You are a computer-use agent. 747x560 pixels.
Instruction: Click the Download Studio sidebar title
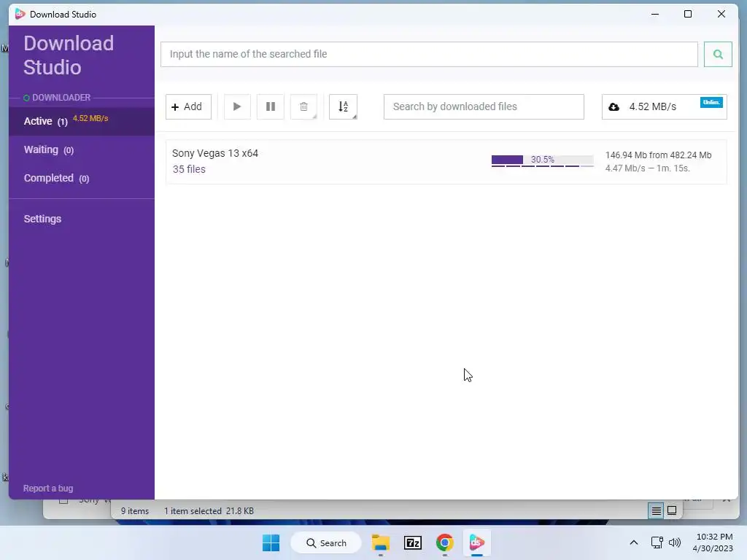point(69,55)
